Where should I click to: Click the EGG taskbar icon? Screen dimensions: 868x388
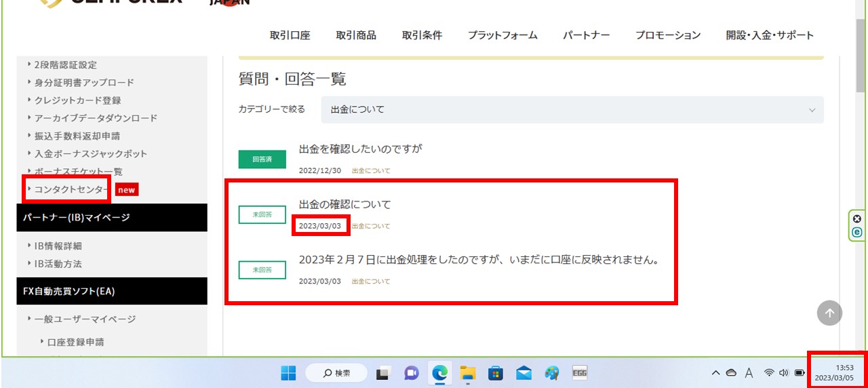pos(579,372)
